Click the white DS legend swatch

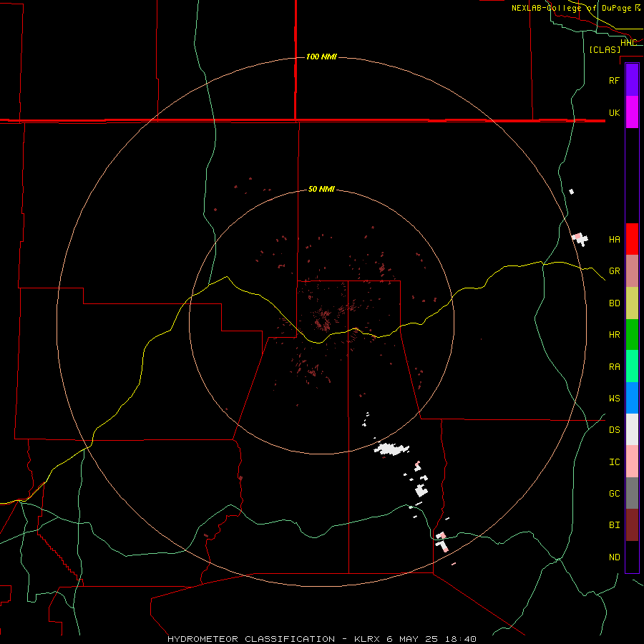(632, 429)
